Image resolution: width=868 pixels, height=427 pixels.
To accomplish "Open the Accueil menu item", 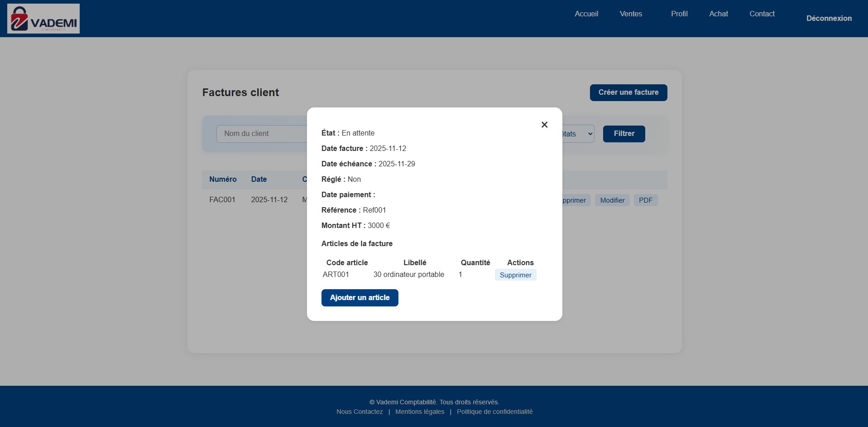I will pyautogui.click(x=586, y=14).
